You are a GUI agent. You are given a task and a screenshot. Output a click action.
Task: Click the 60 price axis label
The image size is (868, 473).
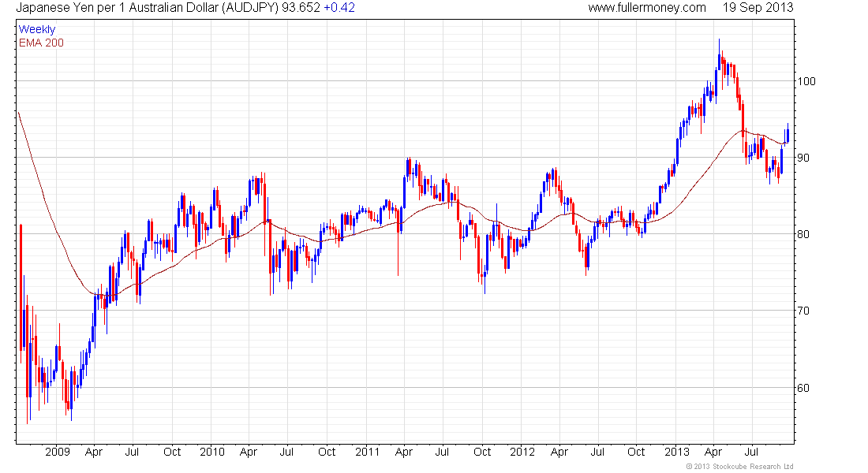coord(803,388)
